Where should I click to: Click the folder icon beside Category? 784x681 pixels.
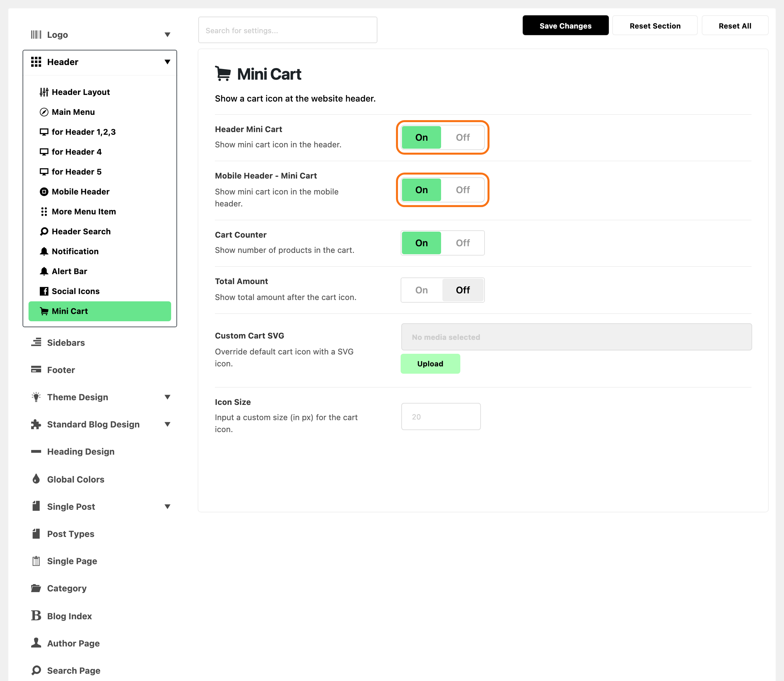point(36,588)
